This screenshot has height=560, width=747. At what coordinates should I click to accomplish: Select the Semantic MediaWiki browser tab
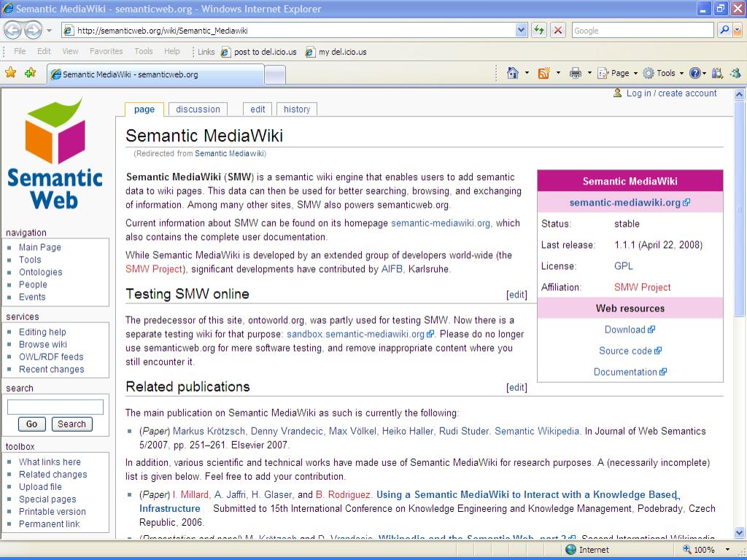pos(155,75)
